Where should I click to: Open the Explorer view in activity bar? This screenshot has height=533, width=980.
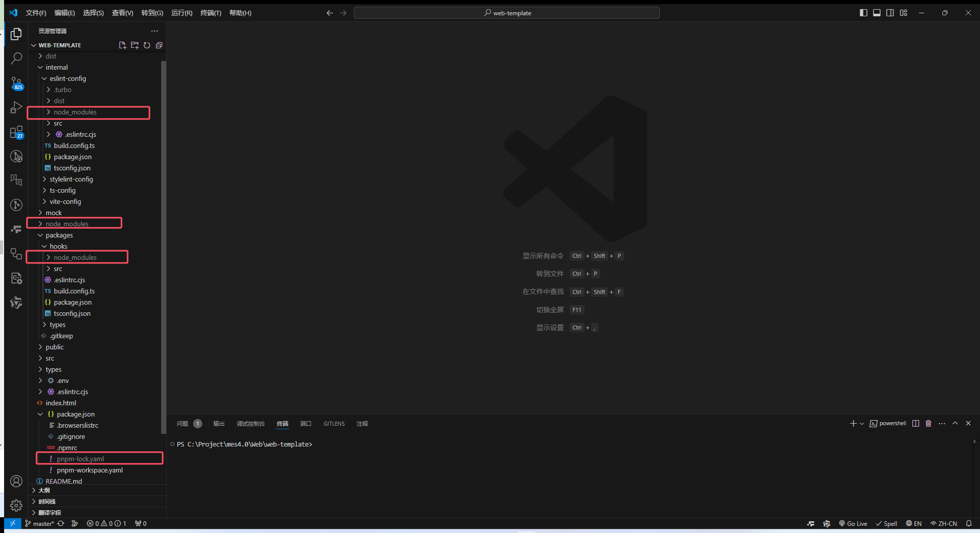tap(16, 34)
